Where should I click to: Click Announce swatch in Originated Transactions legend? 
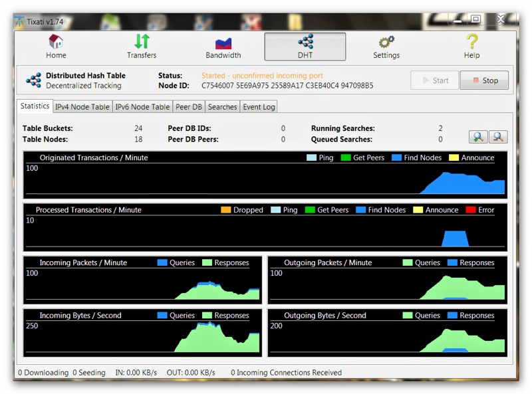pyautogui.click(x=454, y=157)
